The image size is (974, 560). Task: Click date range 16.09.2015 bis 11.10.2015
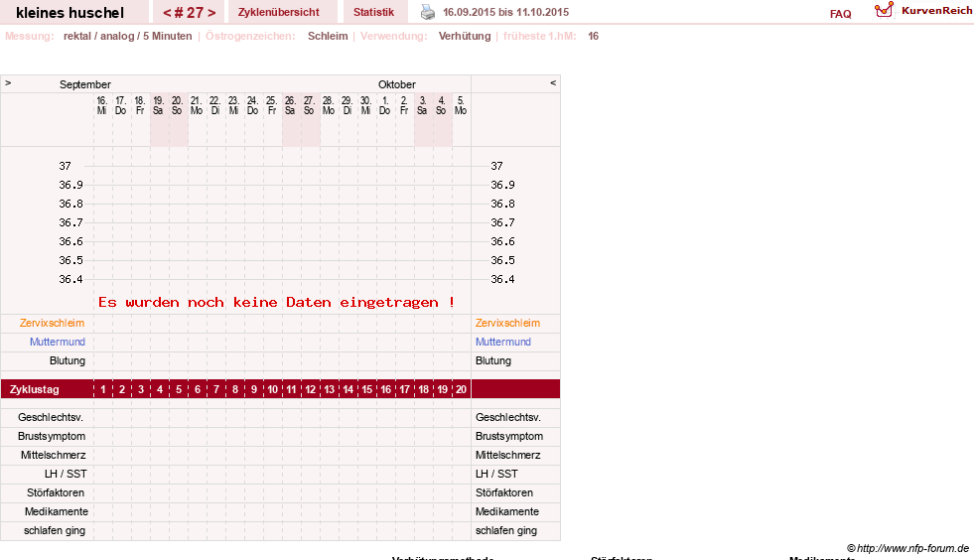point(505,12)
